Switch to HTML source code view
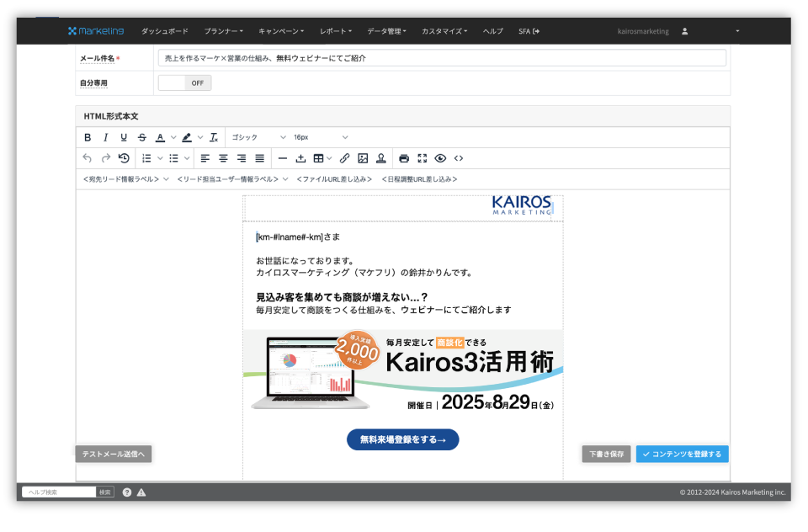 pyautogui.click(x=459, y=158)
